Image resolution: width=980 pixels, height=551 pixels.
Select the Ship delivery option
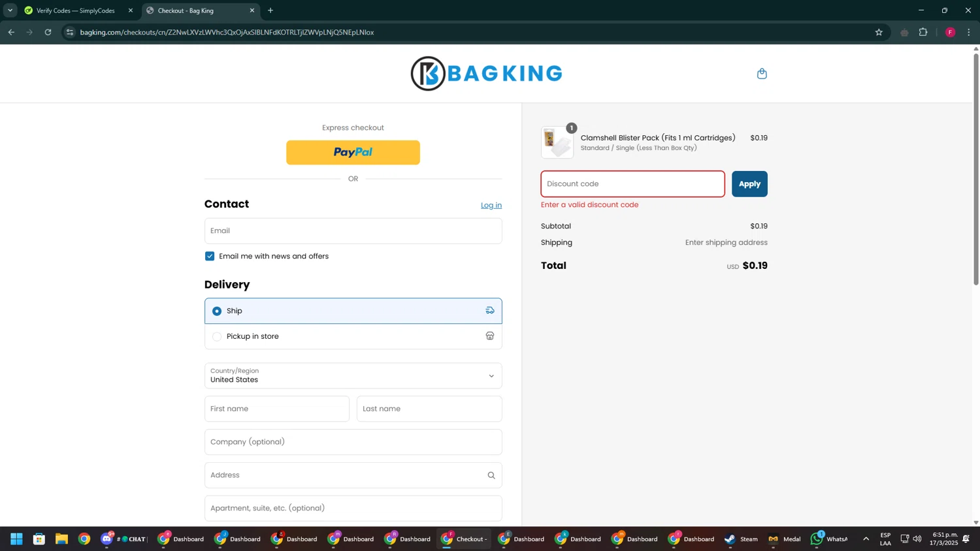(353, 311)
